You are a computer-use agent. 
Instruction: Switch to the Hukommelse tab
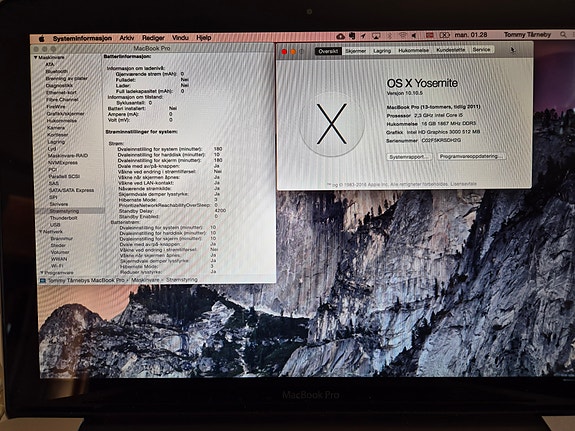coord(414,50)
